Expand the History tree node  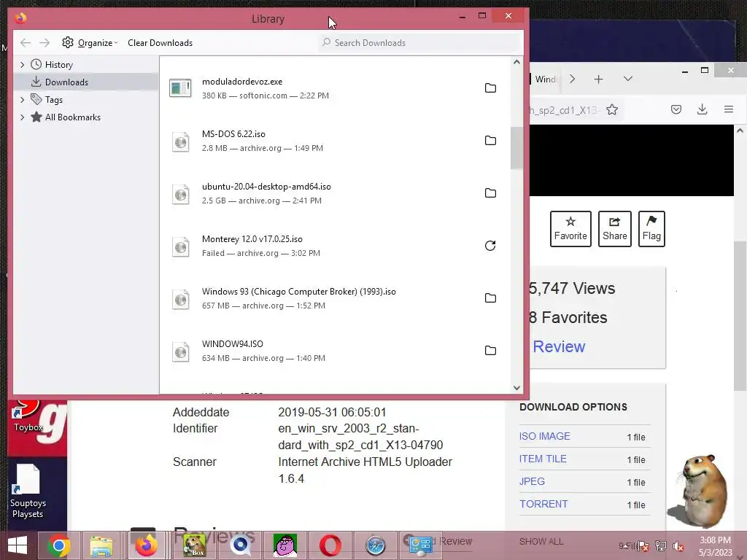[22, 65]
